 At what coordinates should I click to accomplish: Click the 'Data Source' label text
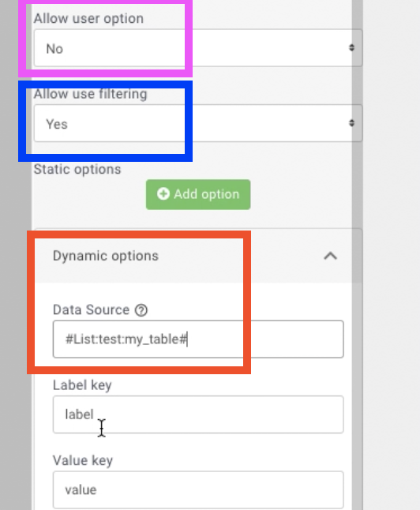pos(91,310)
